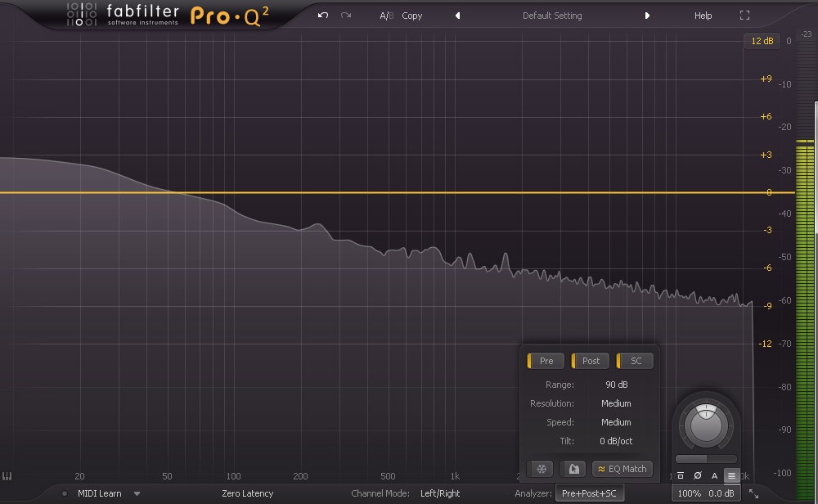
Task: Toggle A/B state comparison
Action: coord(387,16)
